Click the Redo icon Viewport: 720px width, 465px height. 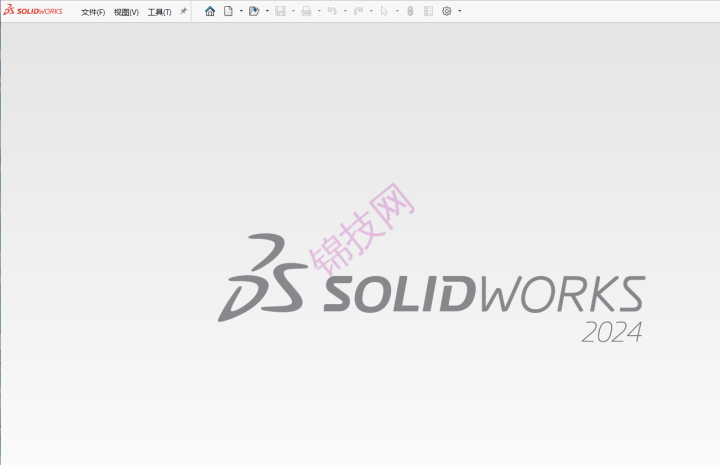pos(358,11)
